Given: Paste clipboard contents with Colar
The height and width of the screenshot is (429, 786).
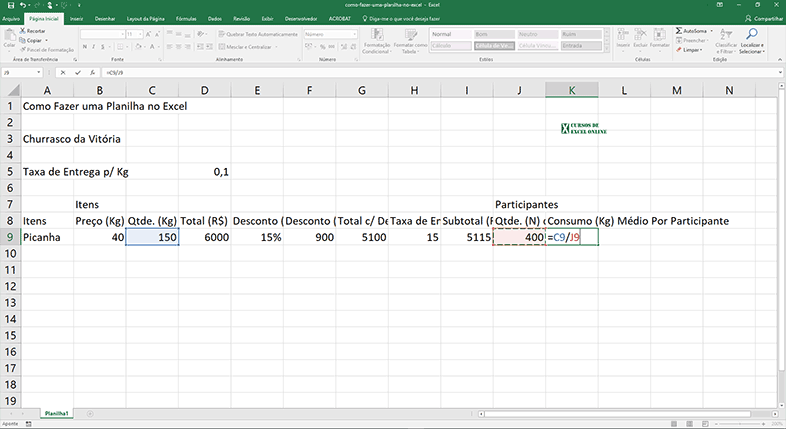Looking at the screenshot, I should coord(9,39).
